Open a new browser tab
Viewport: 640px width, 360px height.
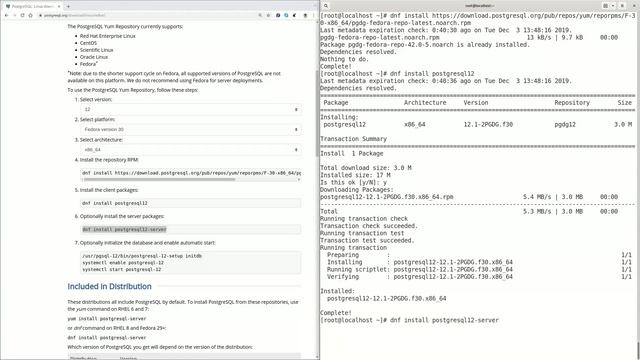tap(68, 6)
